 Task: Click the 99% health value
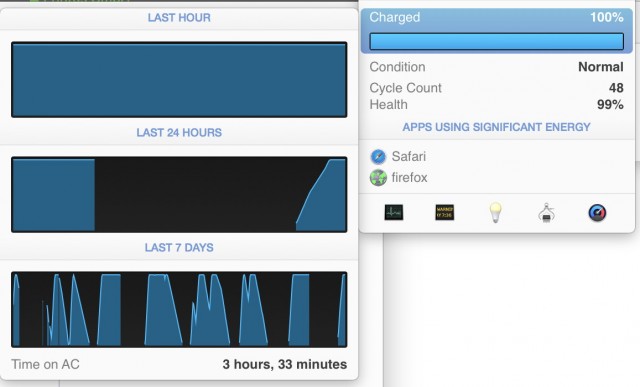610,105
